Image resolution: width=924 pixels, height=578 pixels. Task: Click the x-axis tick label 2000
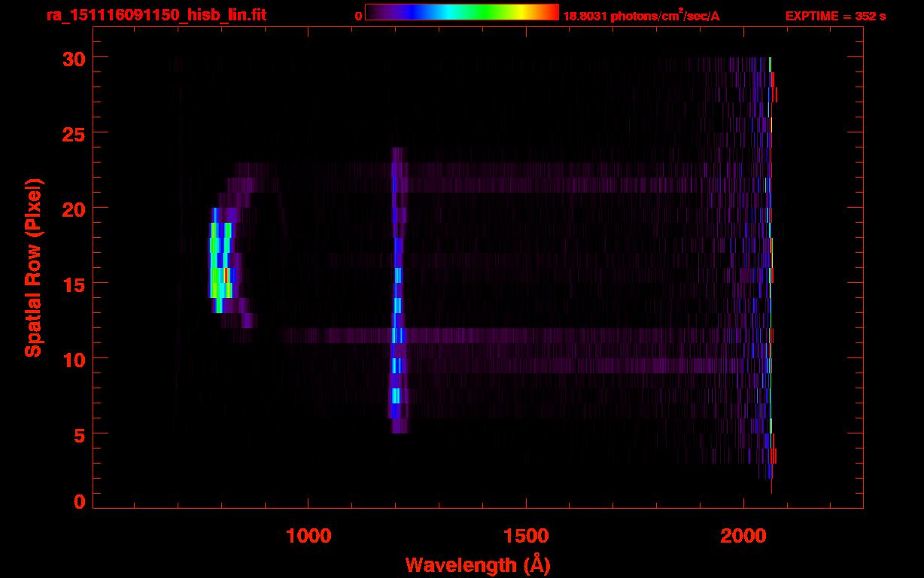[743, 535]
